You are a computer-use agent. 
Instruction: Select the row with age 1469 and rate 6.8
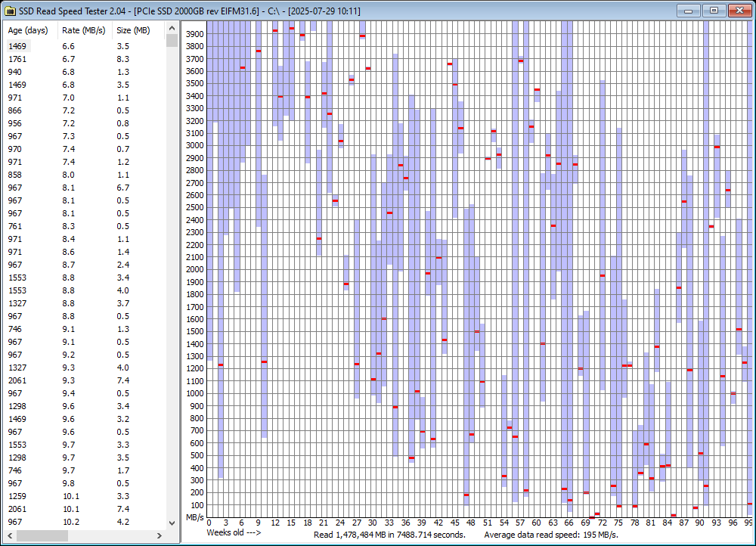(x=85, y=85)
